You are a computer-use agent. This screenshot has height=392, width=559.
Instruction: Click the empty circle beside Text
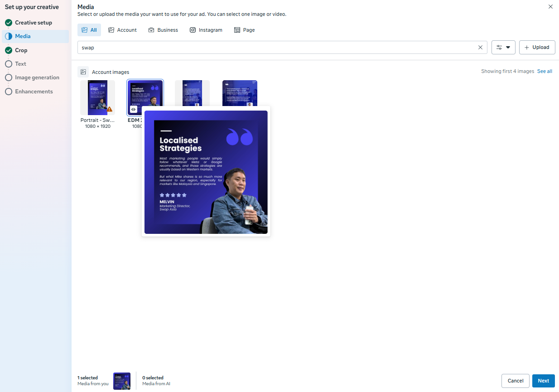pos(8,64)
